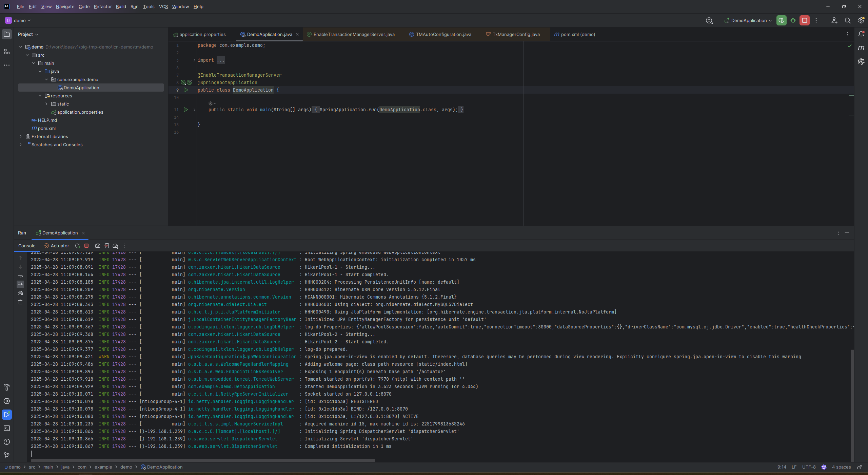Click the Rerun DemoApplication icon in console toolbar
Image resolution: width=868 pixels, height=475 pixels.
[x=77, y=246]
